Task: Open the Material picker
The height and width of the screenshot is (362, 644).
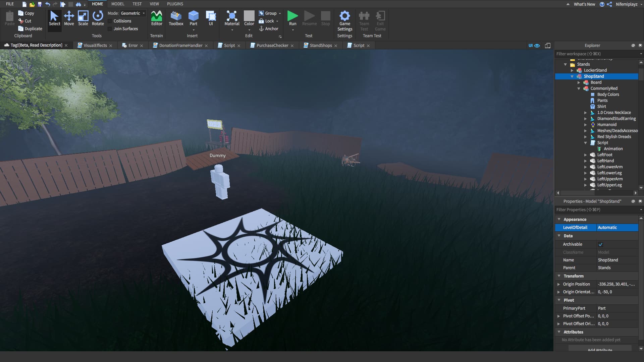Action: 232,18
